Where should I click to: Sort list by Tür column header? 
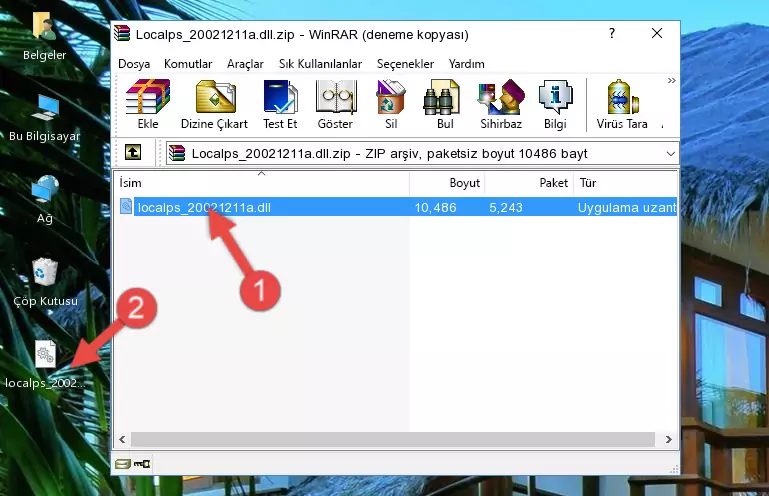coord(625,183)
